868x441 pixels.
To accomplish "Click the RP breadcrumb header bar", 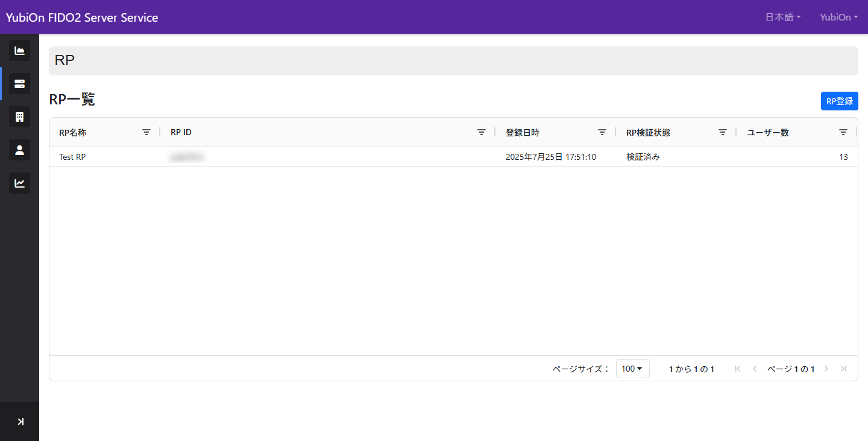I will (x=453, y=61).
